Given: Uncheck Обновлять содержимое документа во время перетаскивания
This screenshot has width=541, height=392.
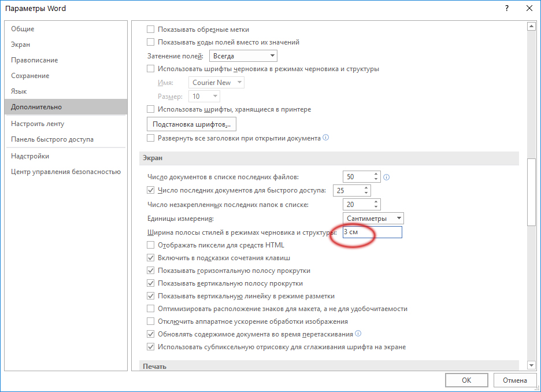Looking at the screenshot, I should coord(150,334).
